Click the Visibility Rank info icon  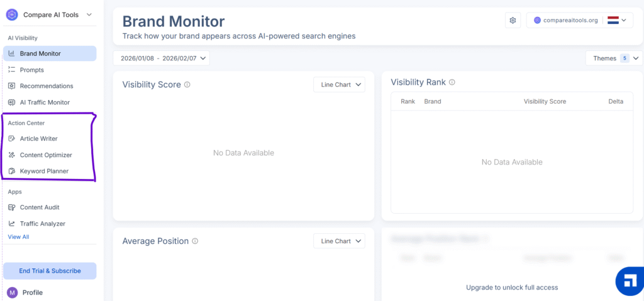click(x=452, y=82)
